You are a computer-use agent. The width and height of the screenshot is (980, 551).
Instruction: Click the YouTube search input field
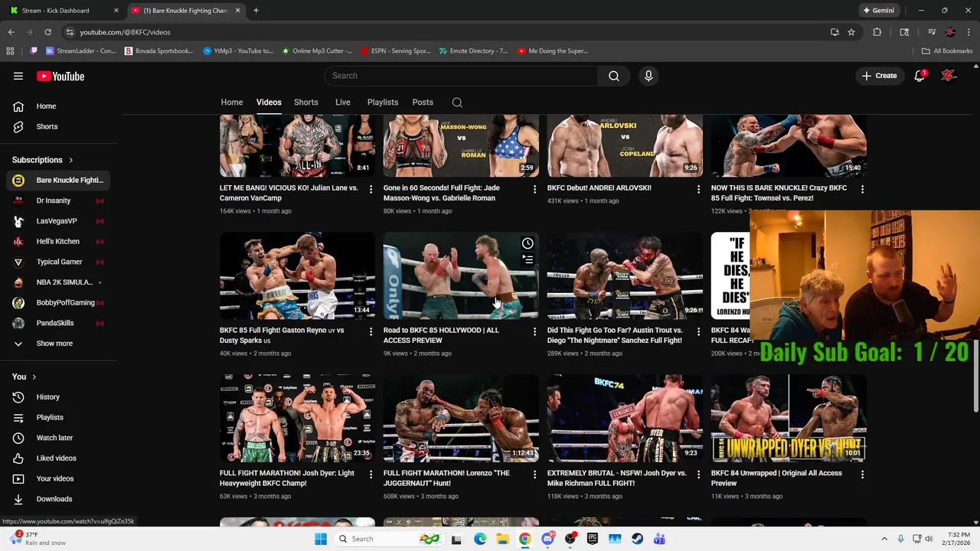coord(461,76)
